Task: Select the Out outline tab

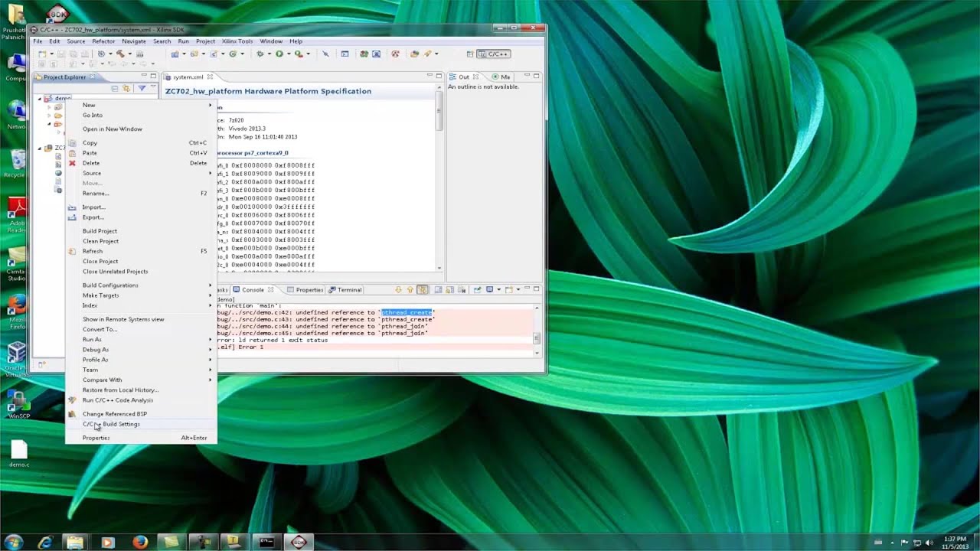Action: click(464, 77)
